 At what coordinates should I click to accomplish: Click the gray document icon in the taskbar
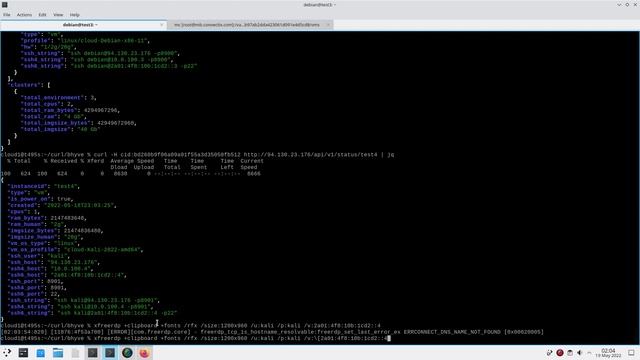75,353
